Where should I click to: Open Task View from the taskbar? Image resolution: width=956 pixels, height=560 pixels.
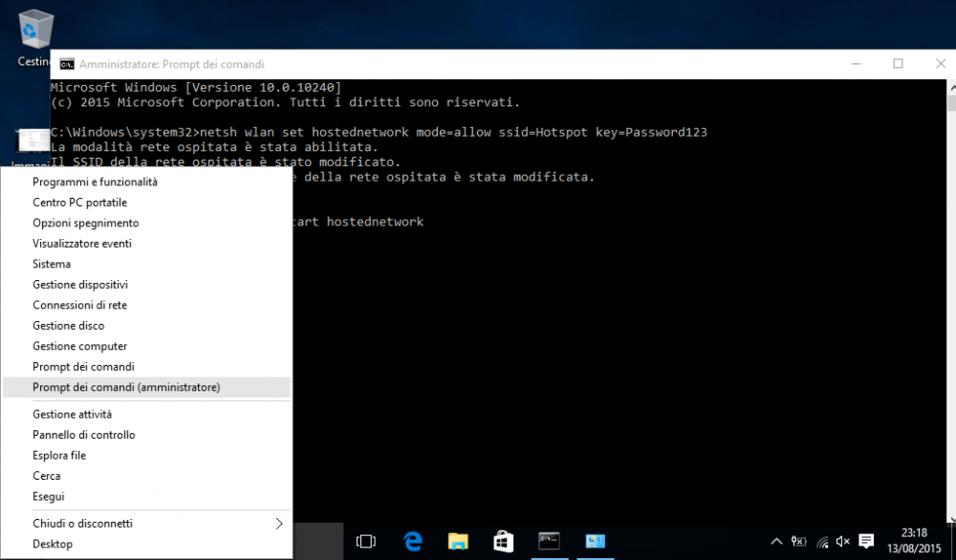tap(365, 541)
